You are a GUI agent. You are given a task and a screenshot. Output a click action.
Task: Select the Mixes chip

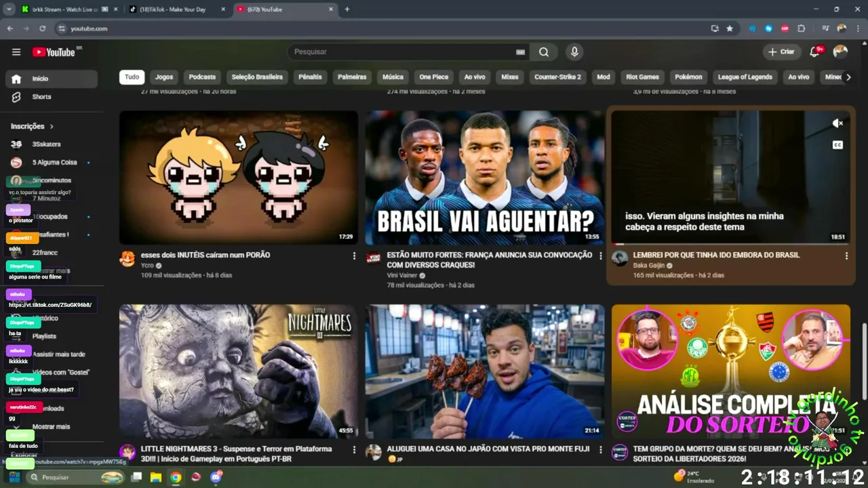(x=510, y=77)
